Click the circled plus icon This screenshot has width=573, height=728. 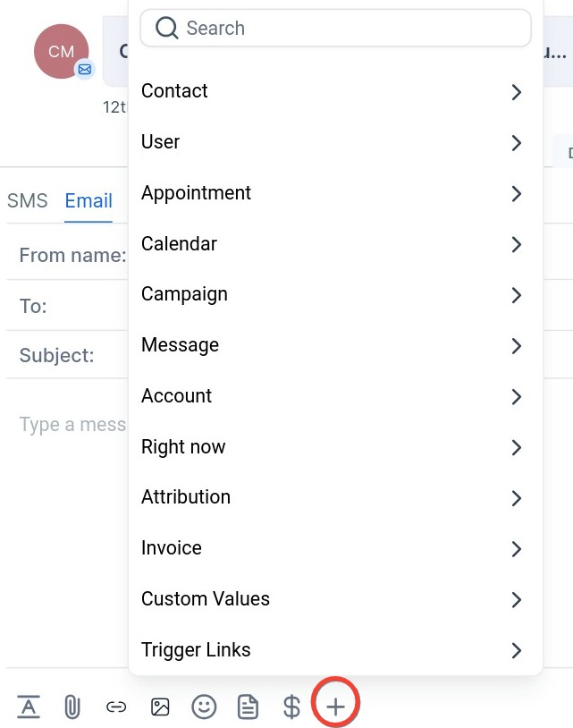click(335, 706)
